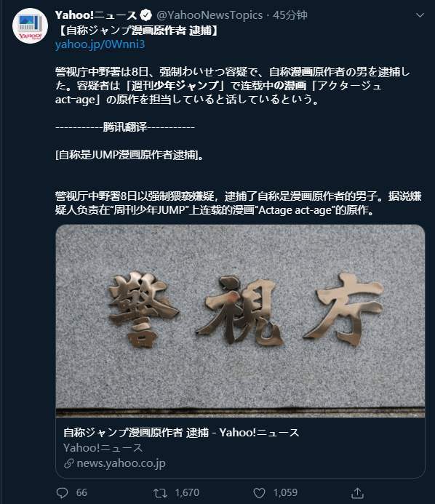Click the Yahoo!ニュース account name
Viewport: 435px width, 504px height.
(x=96, y=15)
